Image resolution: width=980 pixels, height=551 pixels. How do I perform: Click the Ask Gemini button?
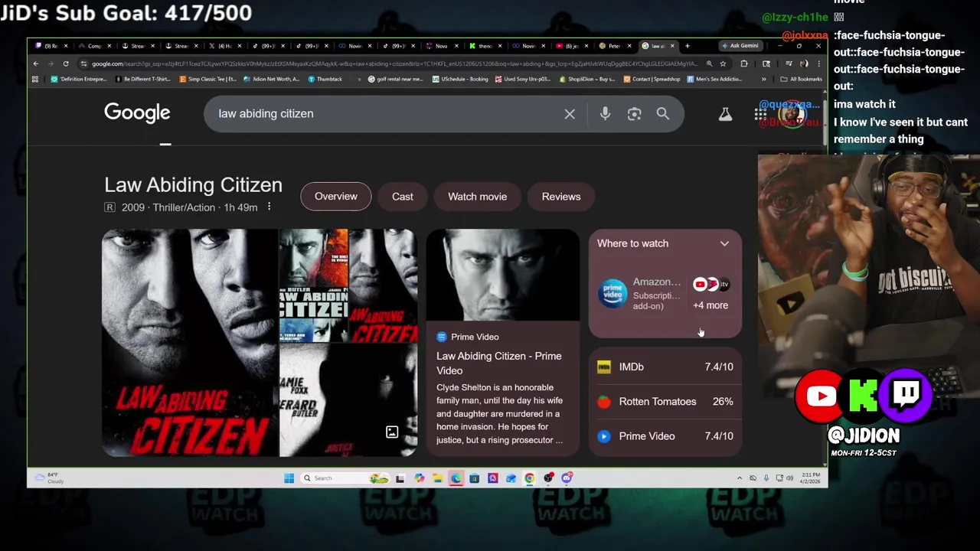pyautogui.click(x=740, y=46)
